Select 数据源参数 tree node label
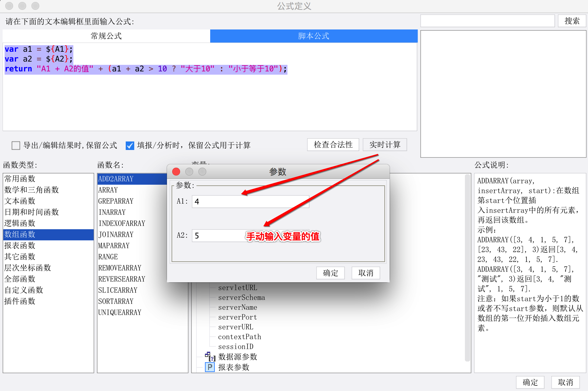Screen dimensions: 588x391 coord(238,357)
